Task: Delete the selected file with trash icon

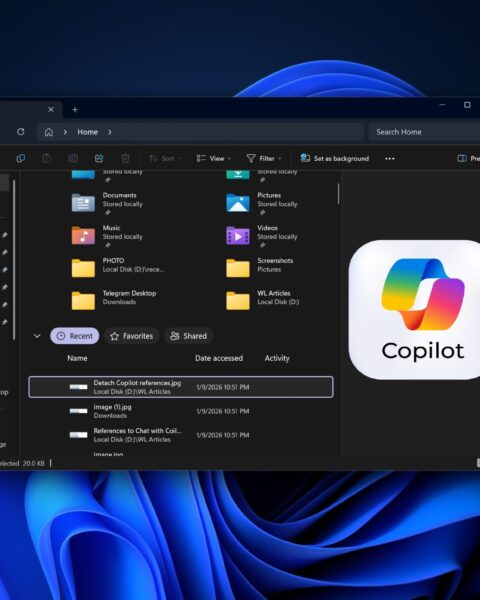Action: [x=125, y=158]
